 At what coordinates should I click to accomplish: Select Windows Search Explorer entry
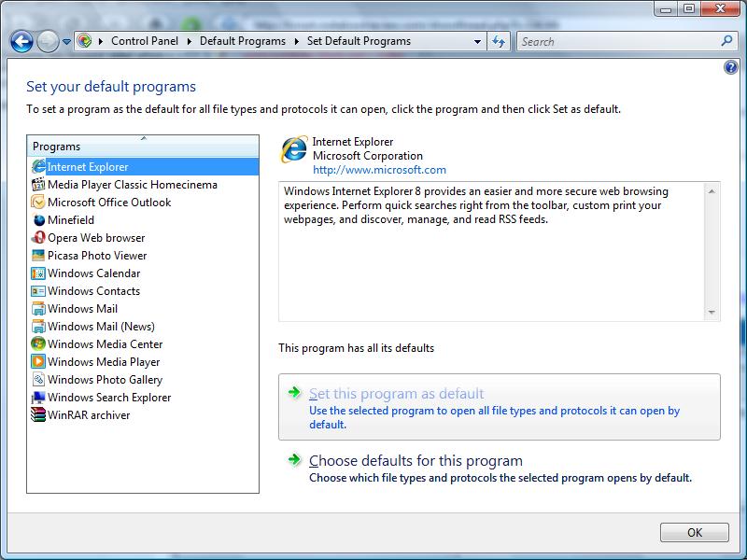(109, 398)
